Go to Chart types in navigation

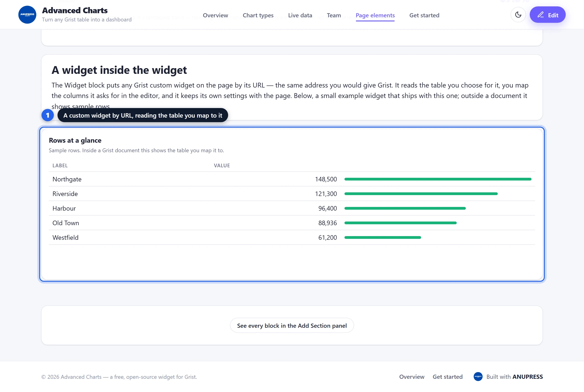[258, 15]
